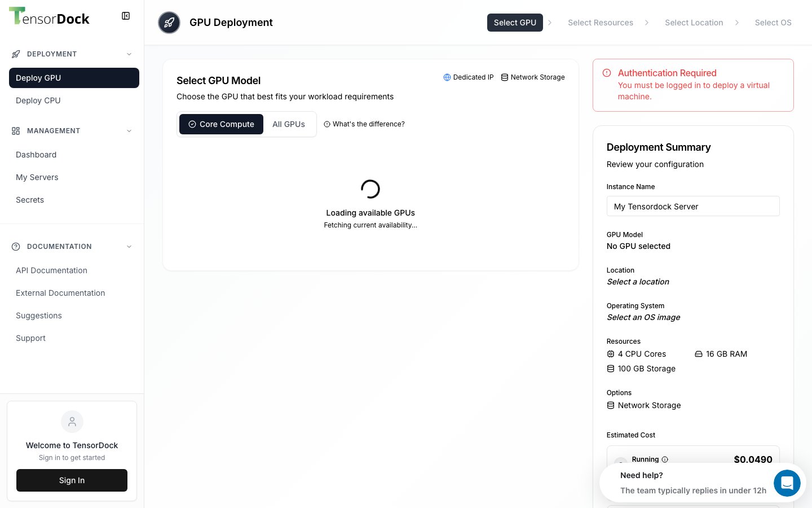Click the TensorDock logo
The image size is (812, 508).
point(49,17)
